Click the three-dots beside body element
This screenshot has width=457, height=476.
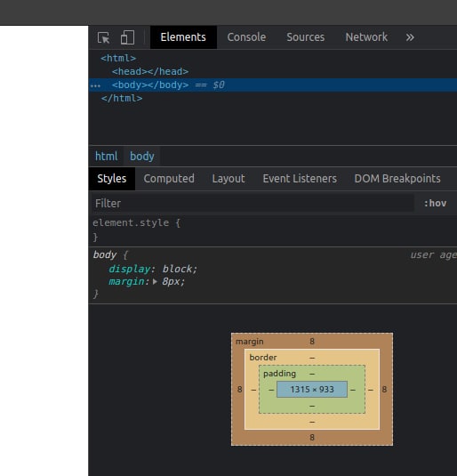coord(95,85)
